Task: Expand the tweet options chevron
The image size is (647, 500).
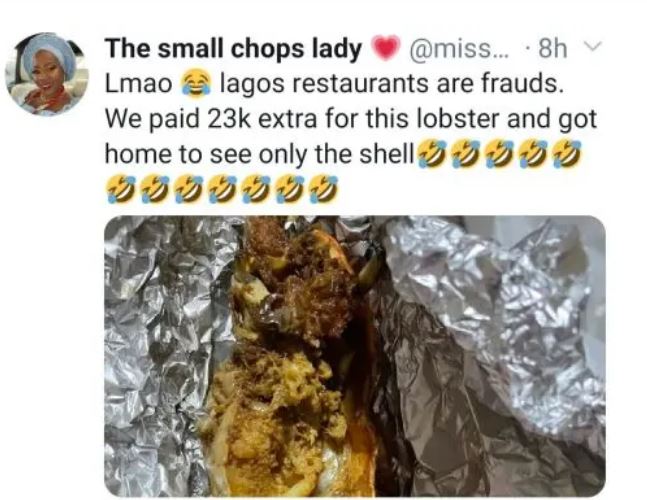Action: click(594, 45)
